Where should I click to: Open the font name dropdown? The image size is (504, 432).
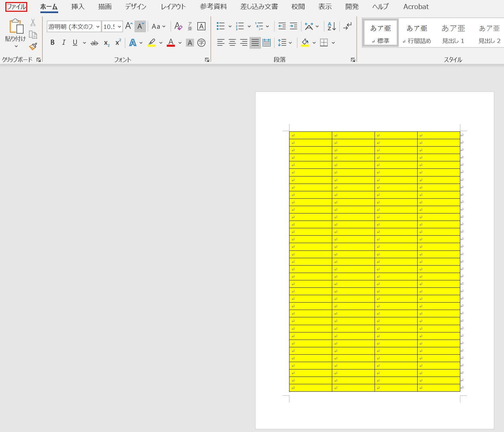point(98,27)
